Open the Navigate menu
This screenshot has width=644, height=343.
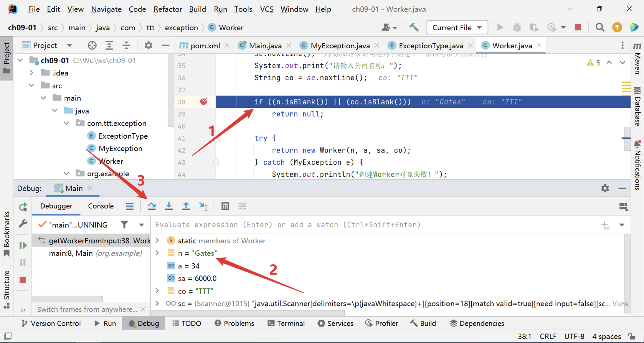tap(106, 9)
